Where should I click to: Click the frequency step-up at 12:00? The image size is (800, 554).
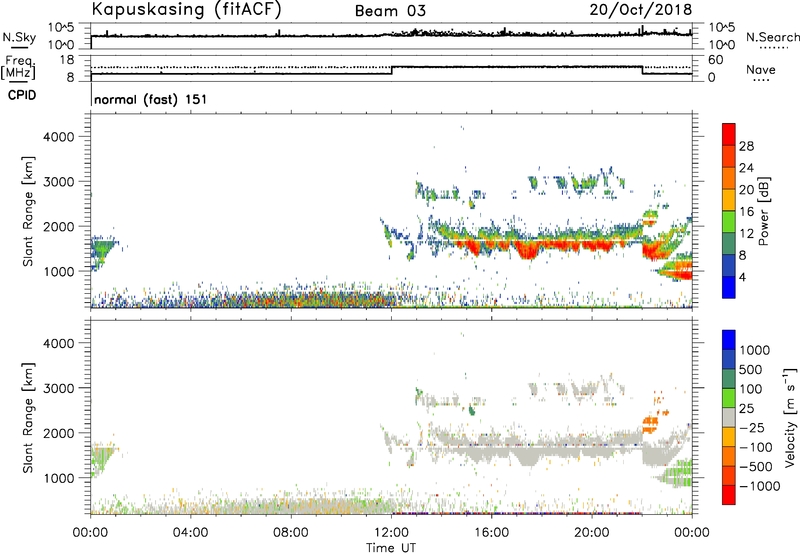[392, 70]
